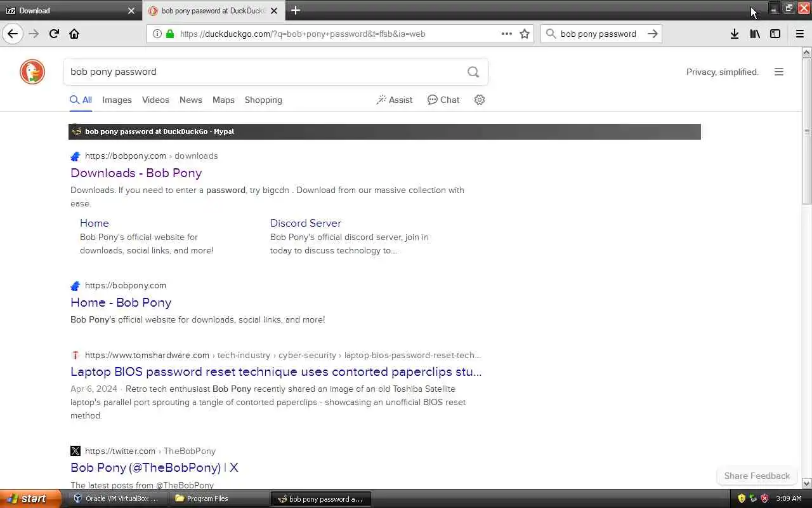Screen dimensions: 812x508
Task: Click the forward navigation arrow
Action: pyautogui.click(x=34, y=34)
